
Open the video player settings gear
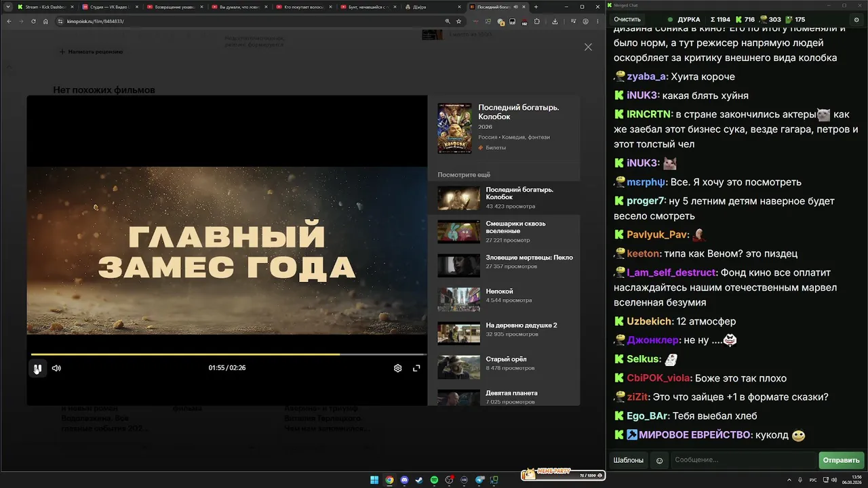[x=398, y=368]
